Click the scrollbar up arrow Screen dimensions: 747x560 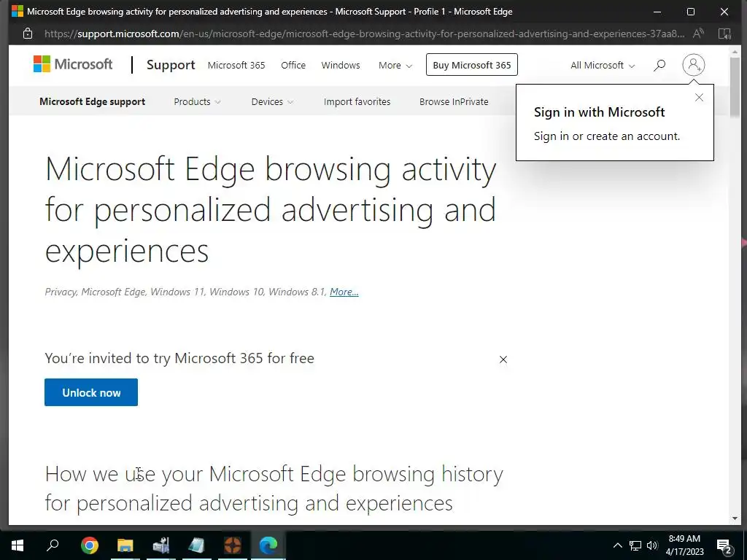(x=735, y=51)
